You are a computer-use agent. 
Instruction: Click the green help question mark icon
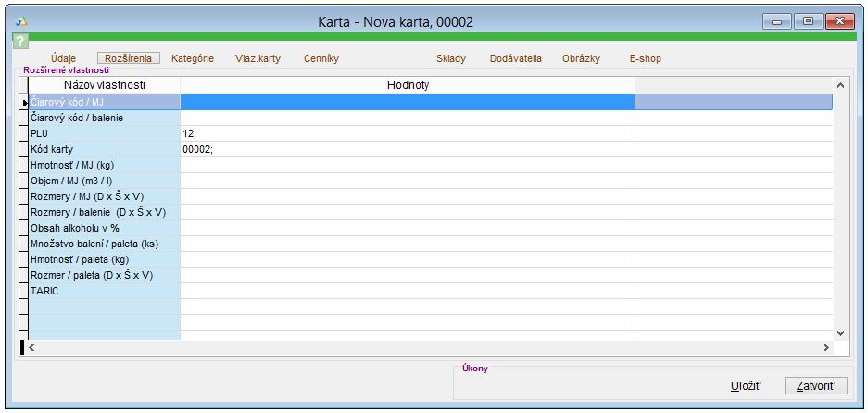point(20,42)
